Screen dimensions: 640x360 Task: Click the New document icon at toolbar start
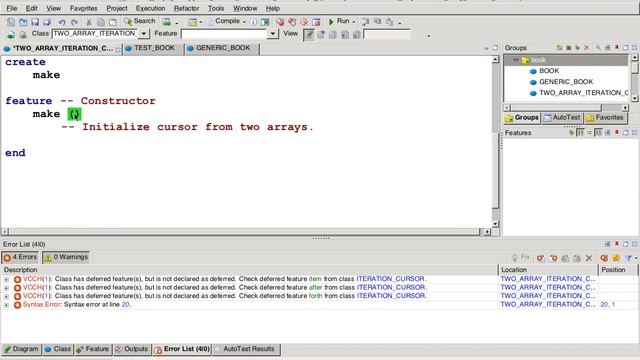pos(11,22)
